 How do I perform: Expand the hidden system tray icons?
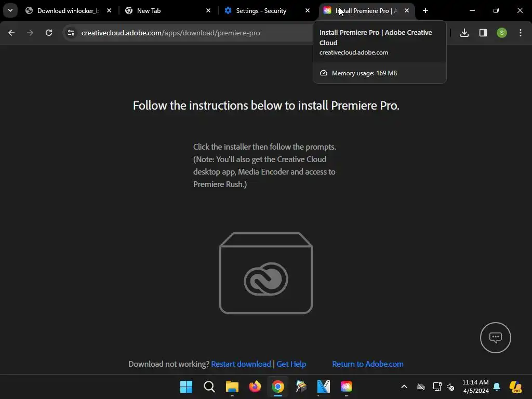pyautogui.click(x=404, y=387)
